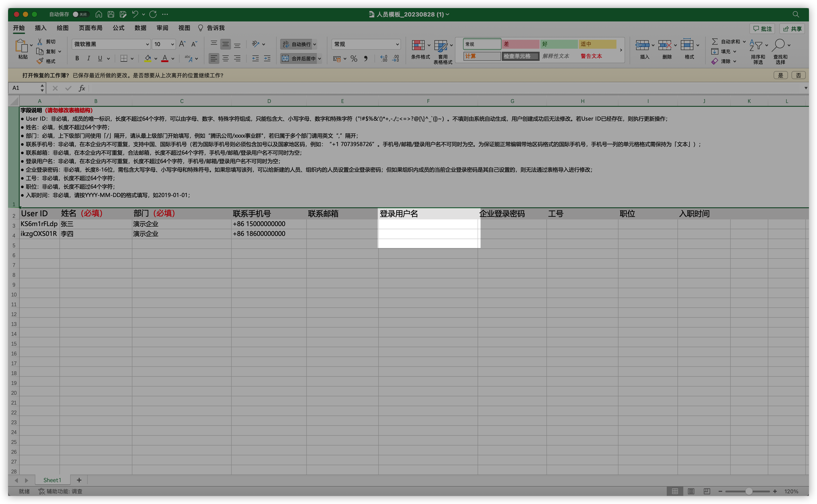Image resolution: width=817 pixels, height=504 pixels.
Task: Open the Page Layout (页面布局) tab
Action: point(90,28)
